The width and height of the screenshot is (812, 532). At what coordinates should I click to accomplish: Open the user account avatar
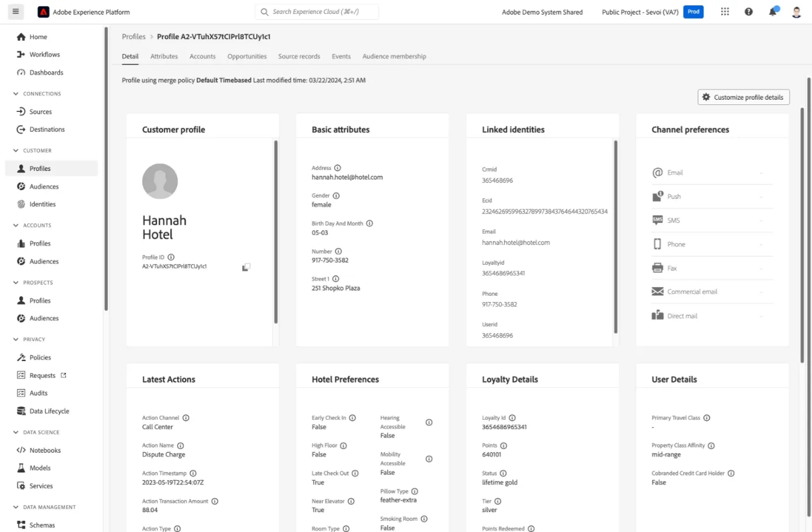click(x=796, y=12)
